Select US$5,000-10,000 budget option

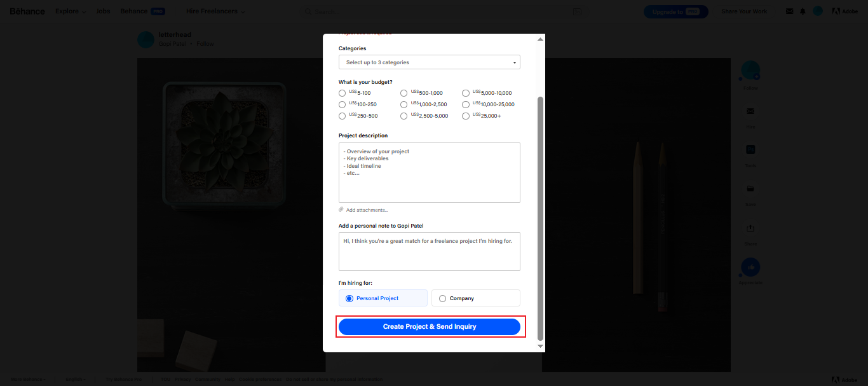coord(466,93)
